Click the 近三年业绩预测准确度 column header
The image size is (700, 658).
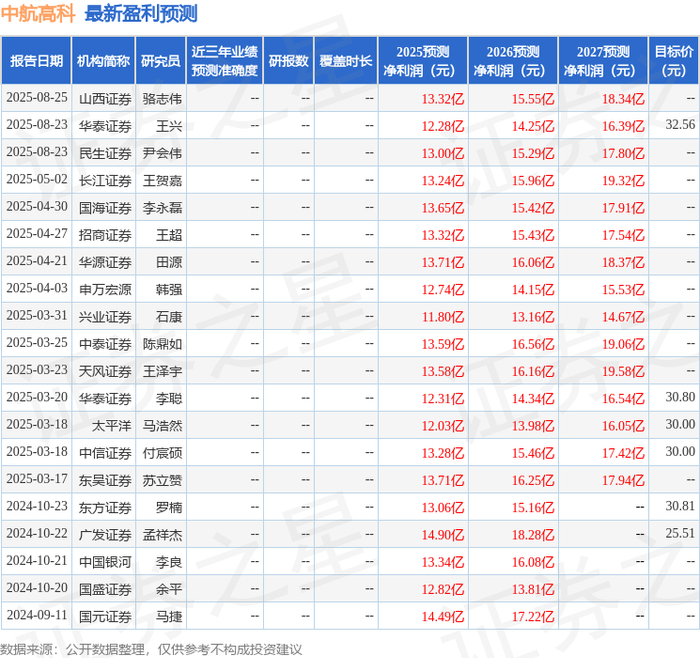point(225,61)
